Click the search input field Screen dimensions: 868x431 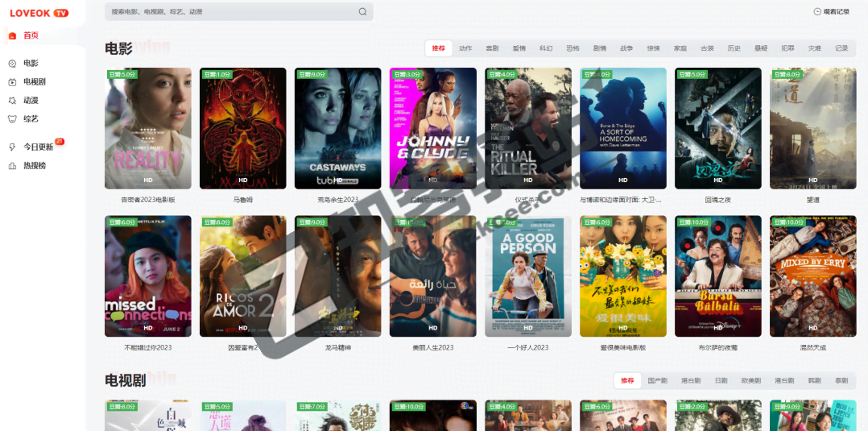(x=229, y=12)
